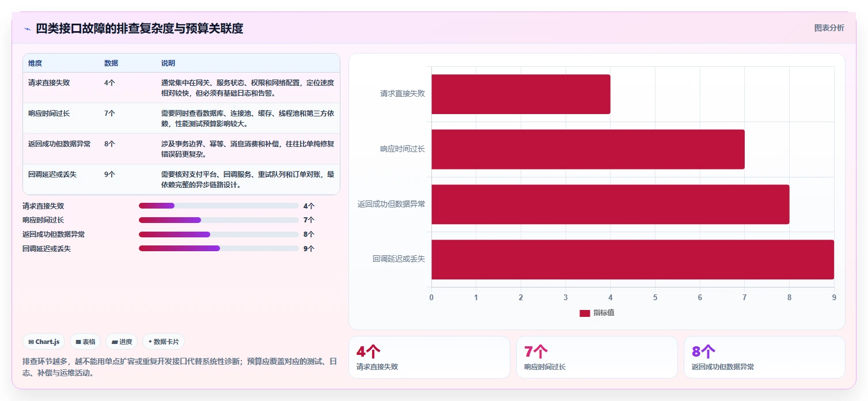Click the 响应时间过长 table row label

tap(49, 114)
